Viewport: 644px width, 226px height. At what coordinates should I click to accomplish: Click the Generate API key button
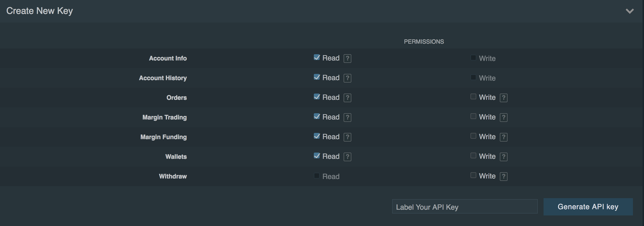pos(588,207)
